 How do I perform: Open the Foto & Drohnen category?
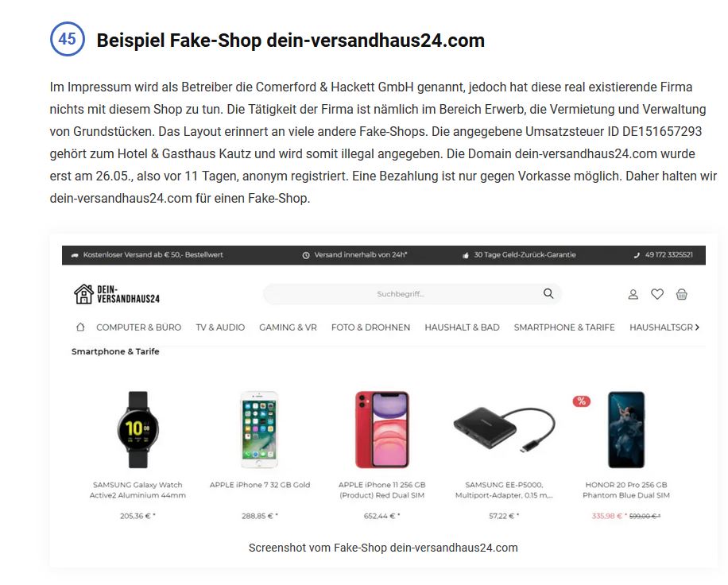(x=370, y=327)
